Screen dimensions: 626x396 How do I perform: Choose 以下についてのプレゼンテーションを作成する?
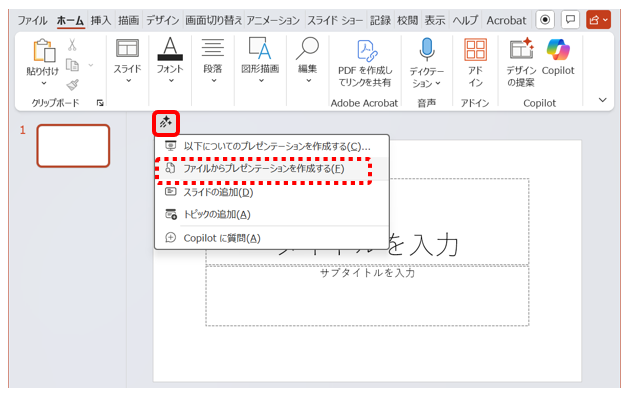pos(272,146)
